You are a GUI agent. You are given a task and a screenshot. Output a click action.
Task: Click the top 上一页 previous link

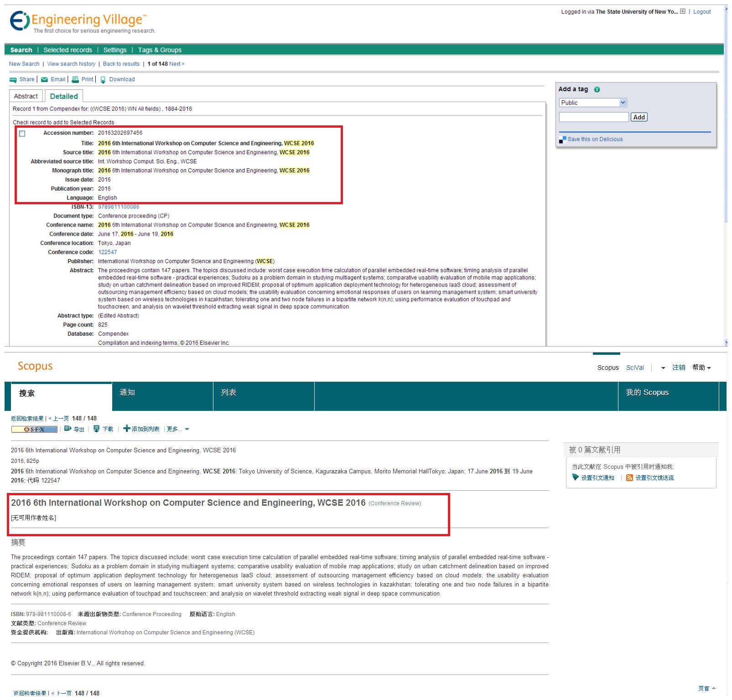tap(59, 419)
